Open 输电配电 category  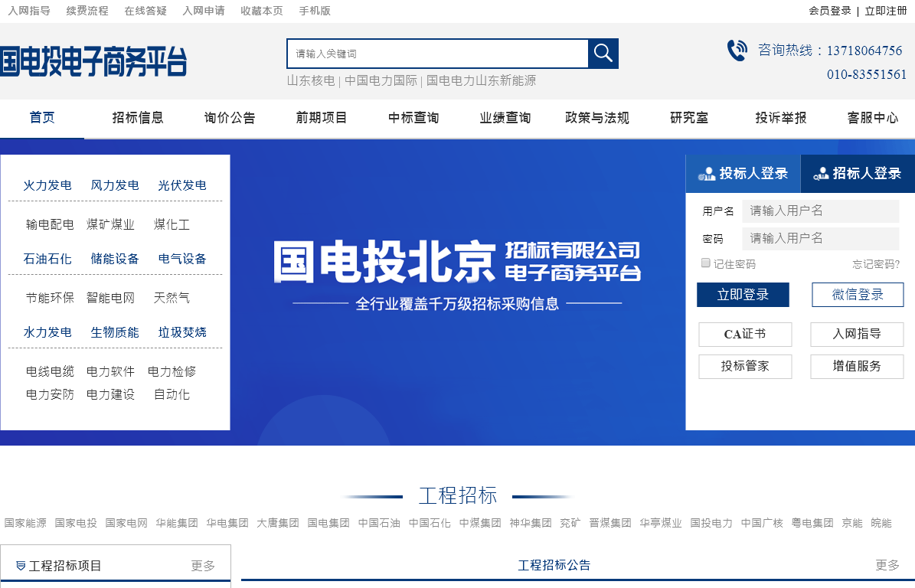(x=51, y=224)
